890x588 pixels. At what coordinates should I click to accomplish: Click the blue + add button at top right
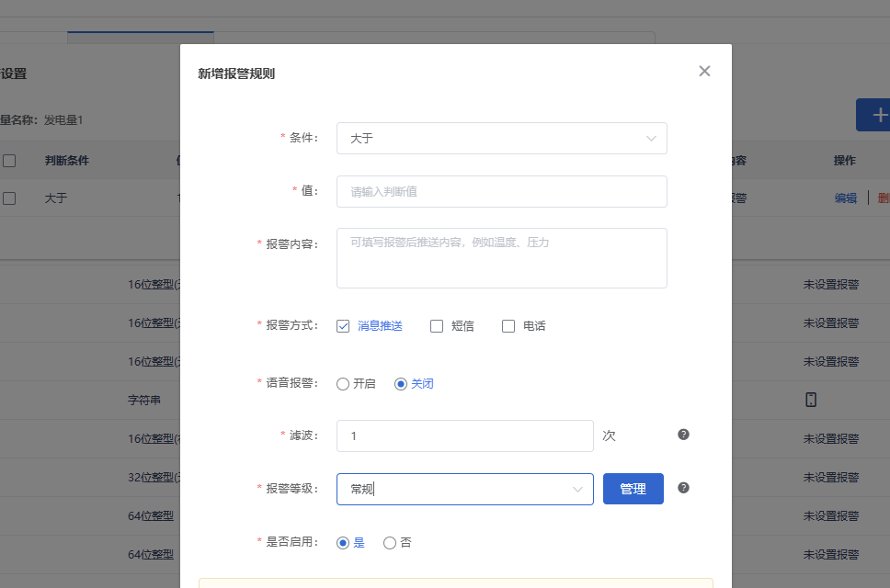881,115
